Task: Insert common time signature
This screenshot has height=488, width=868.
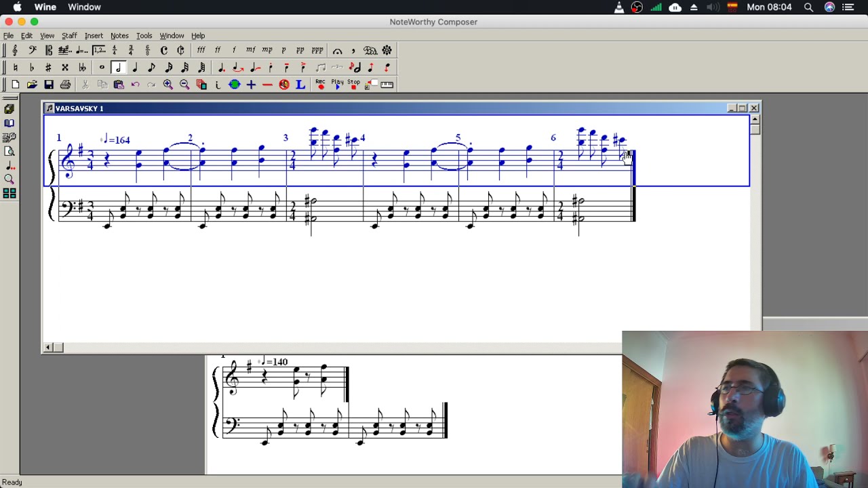Action: click(164, 50)
